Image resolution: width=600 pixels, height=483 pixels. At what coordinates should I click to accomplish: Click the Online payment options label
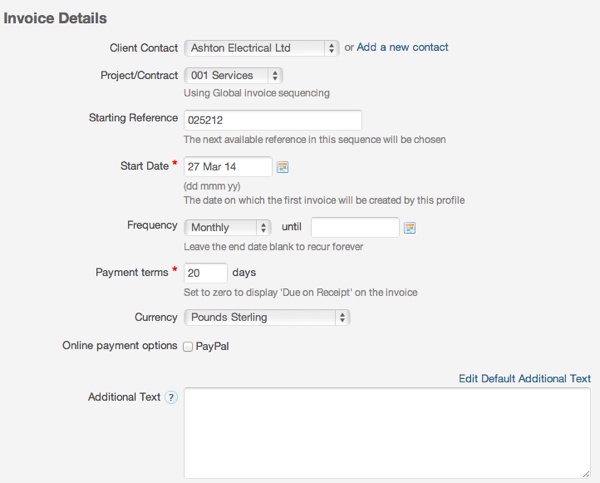[x=119, y=347]
